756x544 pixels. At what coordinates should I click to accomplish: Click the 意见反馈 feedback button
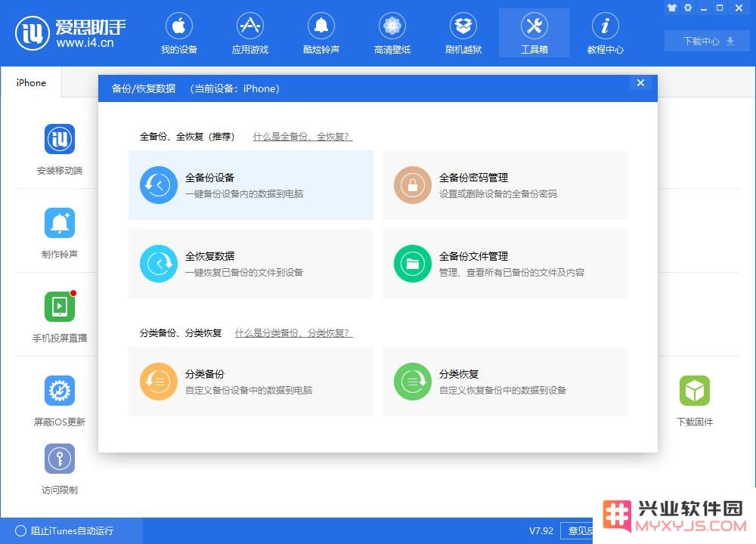(578, 530)
